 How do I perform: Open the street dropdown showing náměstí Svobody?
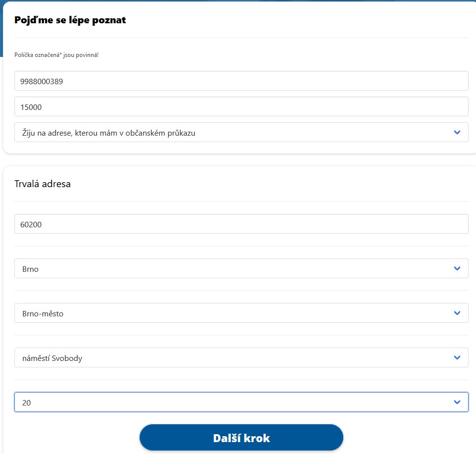pyautogui.click(x=241, y=357)
